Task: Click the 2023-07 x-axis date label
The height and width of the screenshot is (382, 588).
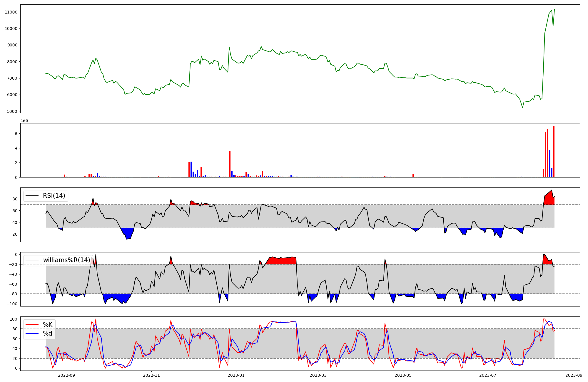Action: [x=488, y=375]
